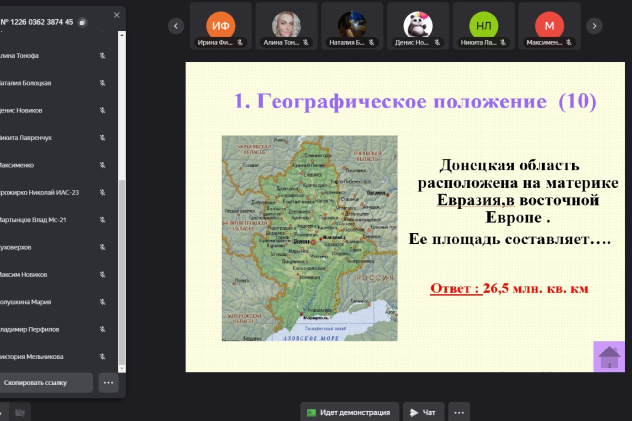The height and width of the screenshot is (421, 632).
Task: Click the Donetsk region map on the slide
Action: point(310,238)
